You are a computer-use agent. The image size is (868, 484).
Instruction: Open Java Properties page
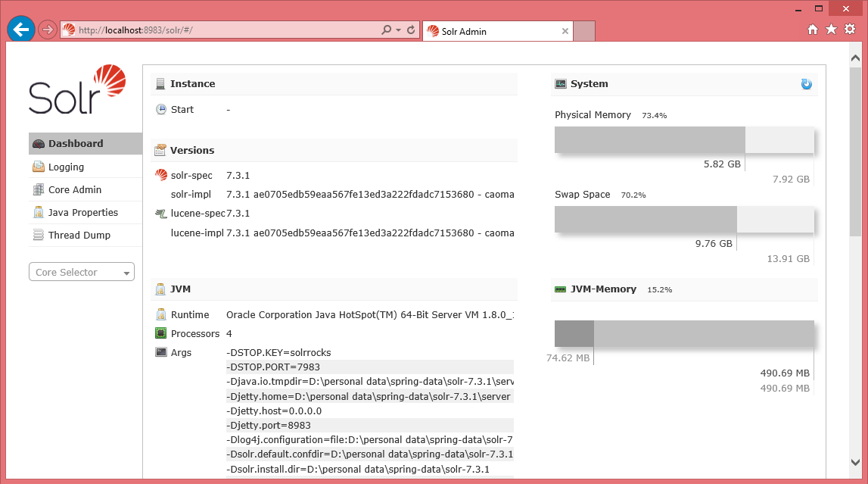pyautogui.click(x=86, y=212)
